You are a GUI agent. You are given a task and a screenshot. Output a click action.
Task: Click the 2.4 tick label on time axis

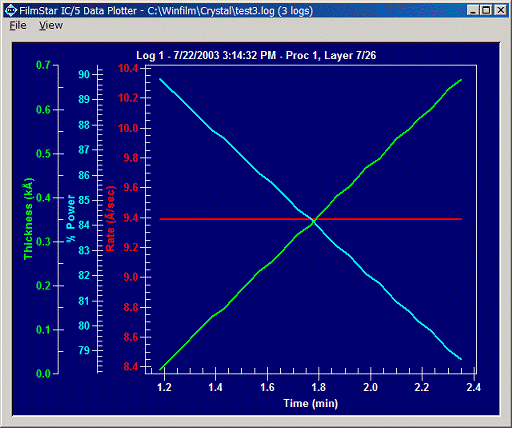click(x=473, y=387)
